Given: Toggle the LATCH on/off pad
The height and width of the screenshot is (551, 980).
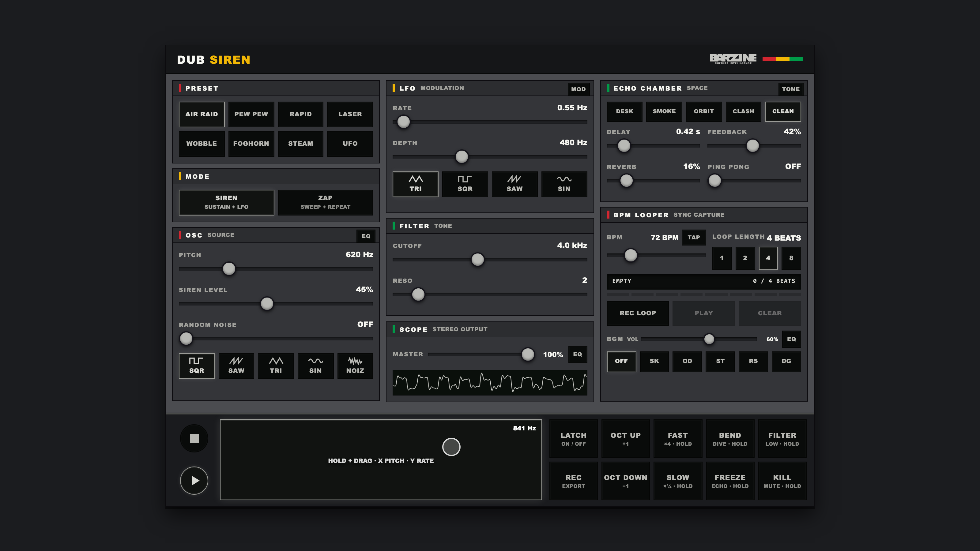Looking at the screenshot, I should point(573,438).
